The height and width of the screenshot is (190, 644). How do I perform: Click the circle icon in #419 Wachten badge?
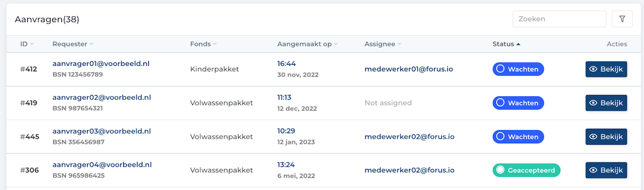click(501, 103)
